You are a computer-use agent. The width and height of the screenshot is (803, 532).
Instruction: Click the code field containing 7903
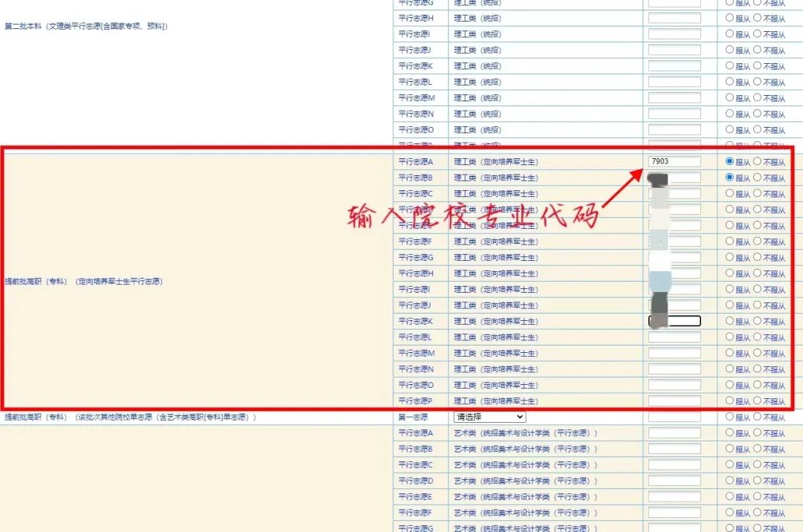point(674,161)
